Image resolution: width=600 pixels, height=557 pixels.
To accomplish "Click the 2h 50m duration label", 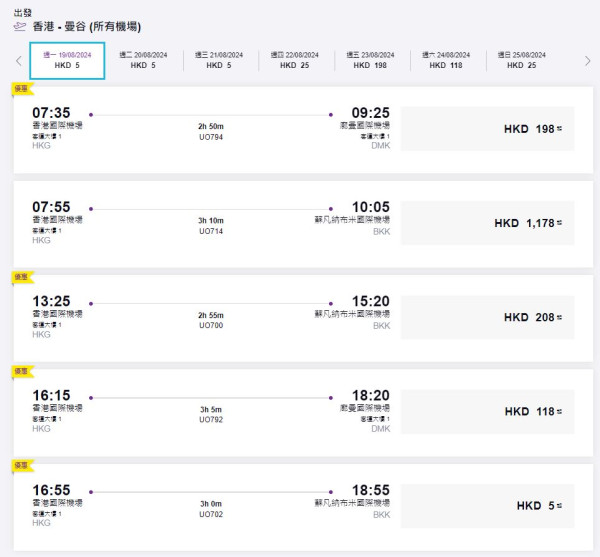I will (x=211, y=126).
